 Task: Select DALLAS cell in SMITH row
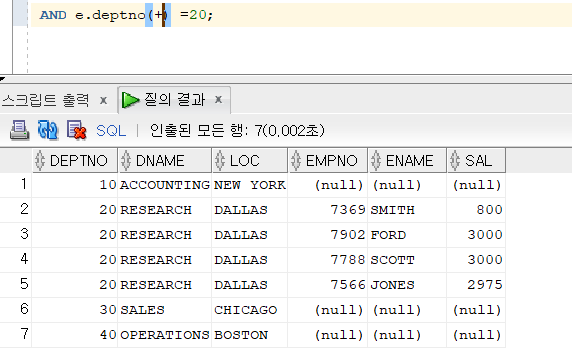click(250, 210)
